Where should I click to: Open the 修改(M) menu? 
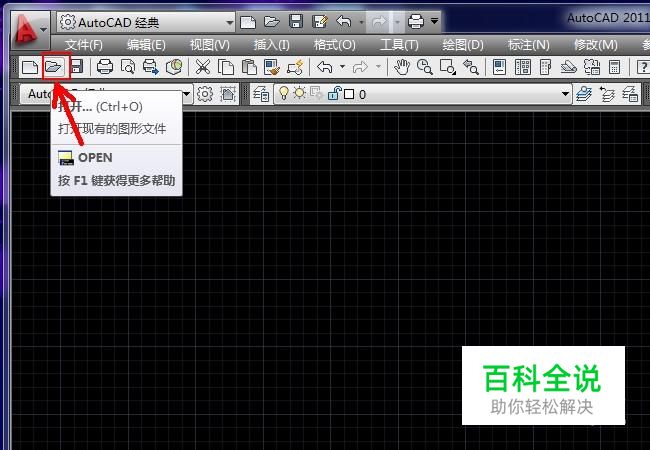tap(596, 44)
